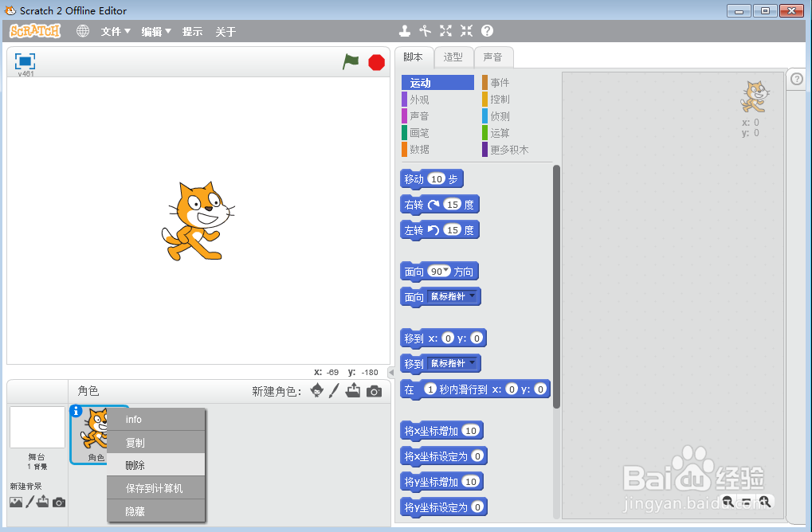Open direction dropdown in 面向 90 block
Screen dimensions: 812x532
[446, 270]
